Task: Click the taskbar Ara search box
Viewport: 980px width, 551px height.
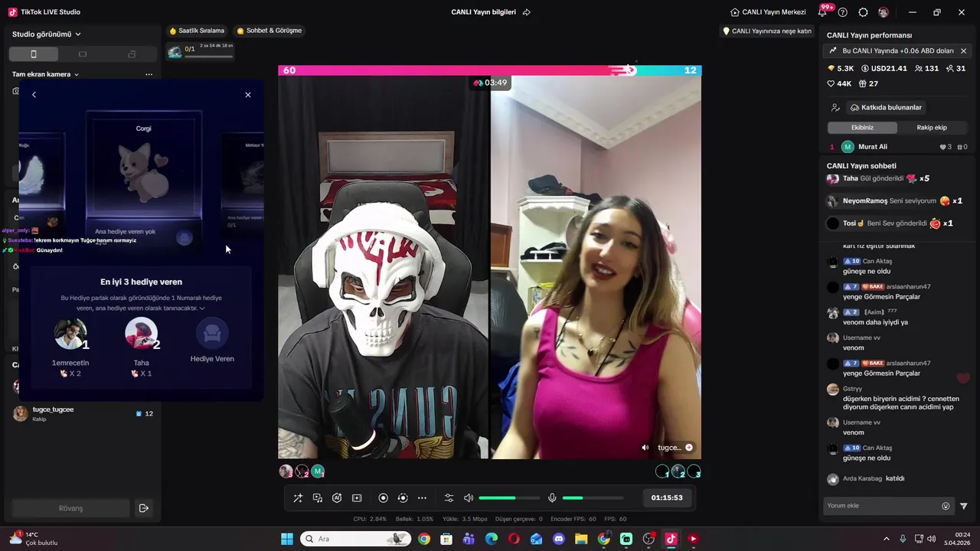Action: 355,539
